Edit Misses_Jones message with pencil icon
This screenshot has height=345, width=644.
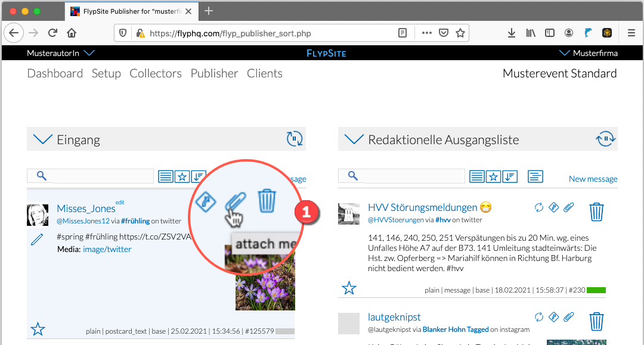tap(37, 240)
